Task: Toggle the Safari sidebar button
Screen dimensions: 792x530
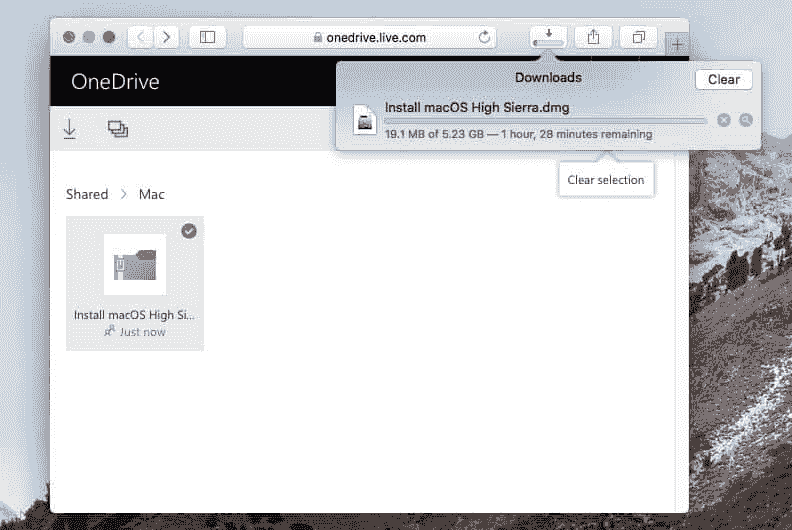Action: coord(207,37)
